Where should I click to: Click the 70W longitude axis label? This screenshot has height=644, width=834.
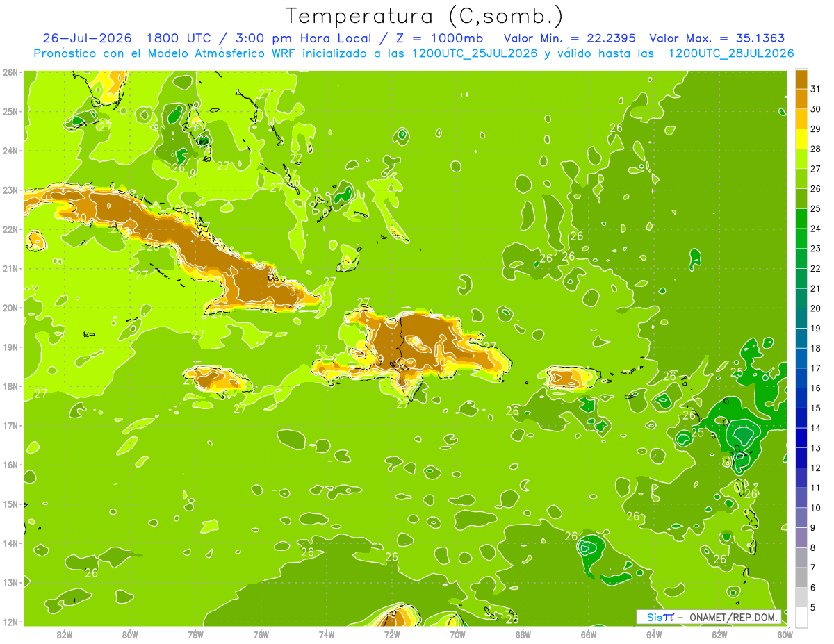tap(457, 634)
